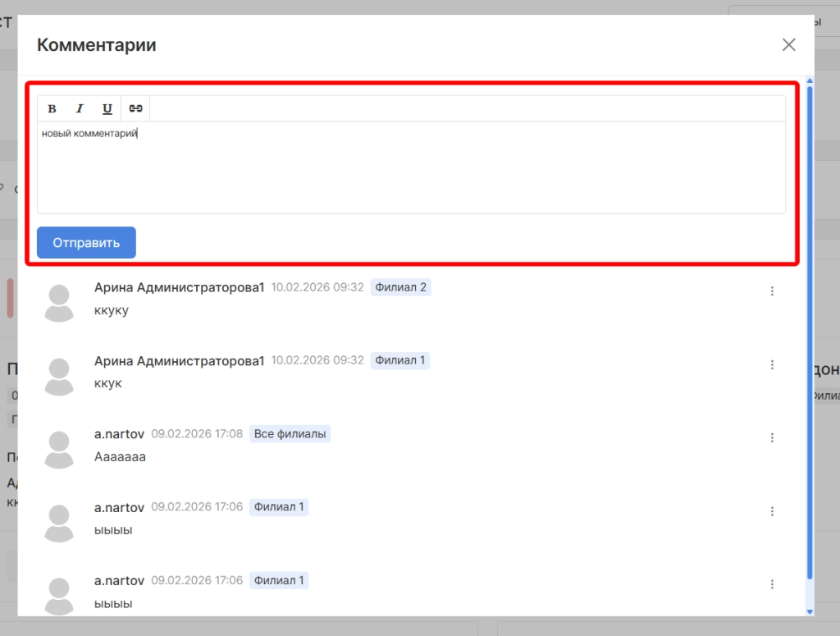Click the blue comments scrollbar thumb
Viewport: 840px width, 636px height.
pos(810,328)
